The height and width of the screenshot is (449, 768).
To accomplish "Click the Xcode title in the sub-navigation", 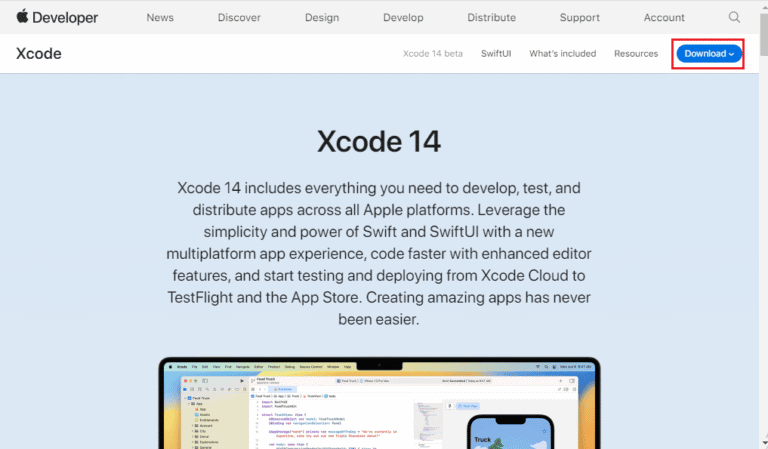I will 39,53.
